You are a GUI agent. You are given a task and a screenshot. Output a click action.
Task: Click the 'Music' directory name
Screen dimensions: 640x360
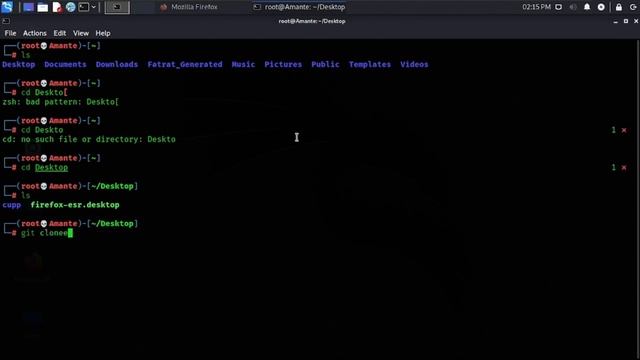point(243,64)
